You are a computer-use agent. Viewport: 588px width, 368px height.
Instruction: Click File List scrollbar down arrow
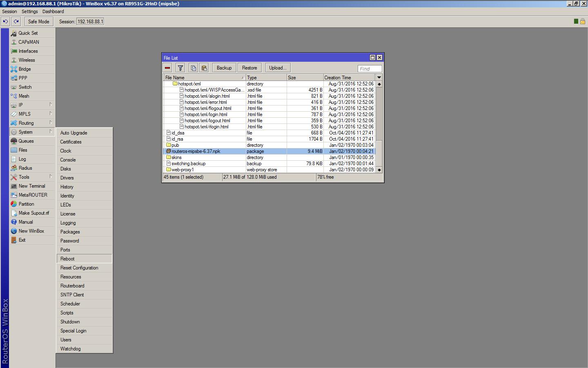tap(379, 170)
